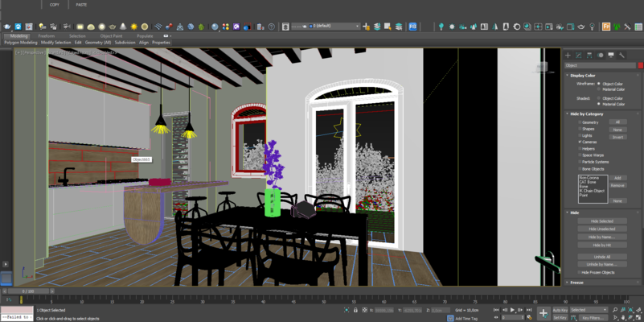The width and height of the screenshot is (644, 322).
Task: Select Wireframe Object Color radio button
Action: (x=598, y=84)
